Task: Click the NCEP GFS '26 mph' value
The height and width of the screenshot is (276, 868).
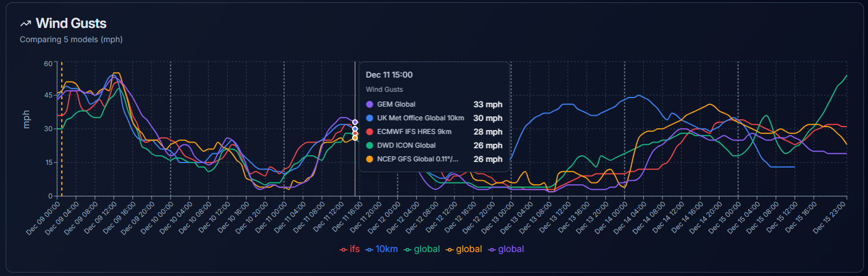Action: [488, 159]
